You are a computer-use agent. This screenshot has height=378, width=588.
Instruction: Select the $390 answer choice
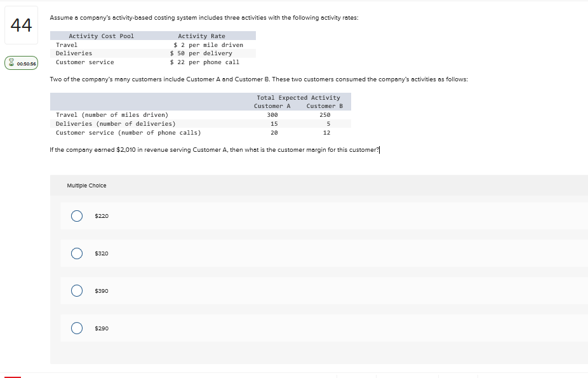pyautogui.click(x=76, y=291)
